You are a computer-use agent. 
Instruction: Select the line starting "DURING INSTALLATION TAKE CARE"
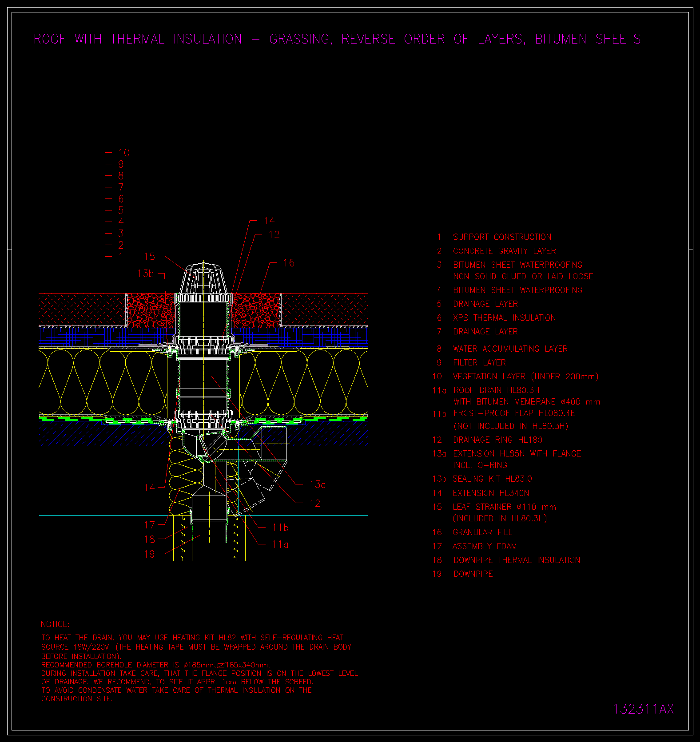[199, 673]
